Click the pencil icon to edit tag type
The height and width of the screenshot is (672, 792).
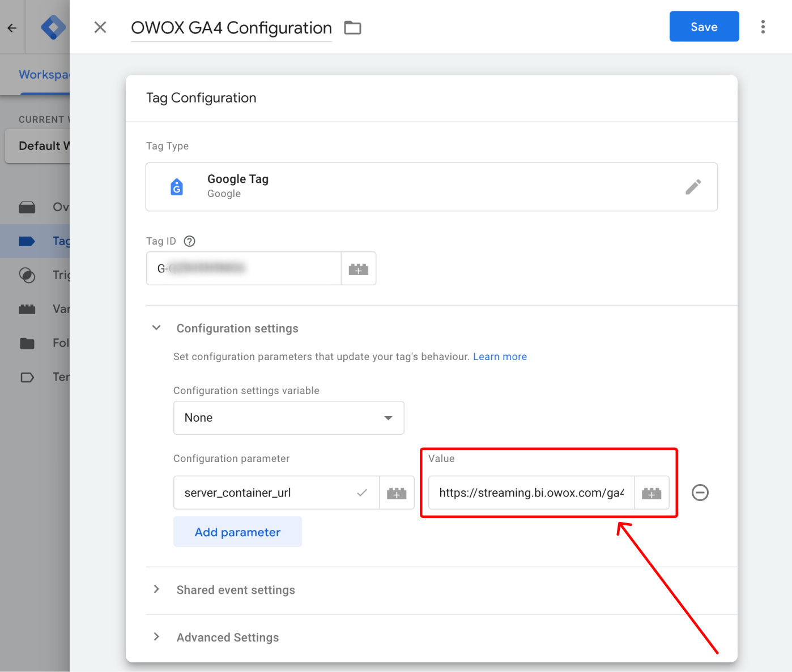[x=693, y=187]
